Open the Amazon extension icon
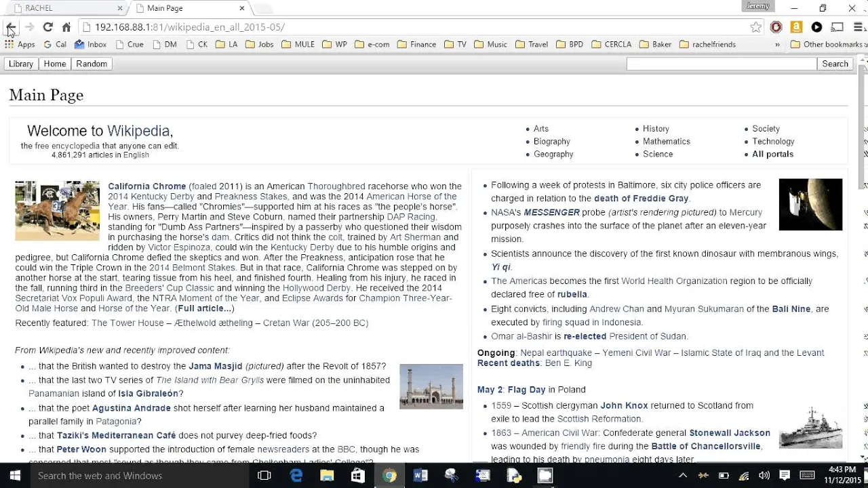The width and height of the screenshot is (868, 488). (x=796, y=27)
